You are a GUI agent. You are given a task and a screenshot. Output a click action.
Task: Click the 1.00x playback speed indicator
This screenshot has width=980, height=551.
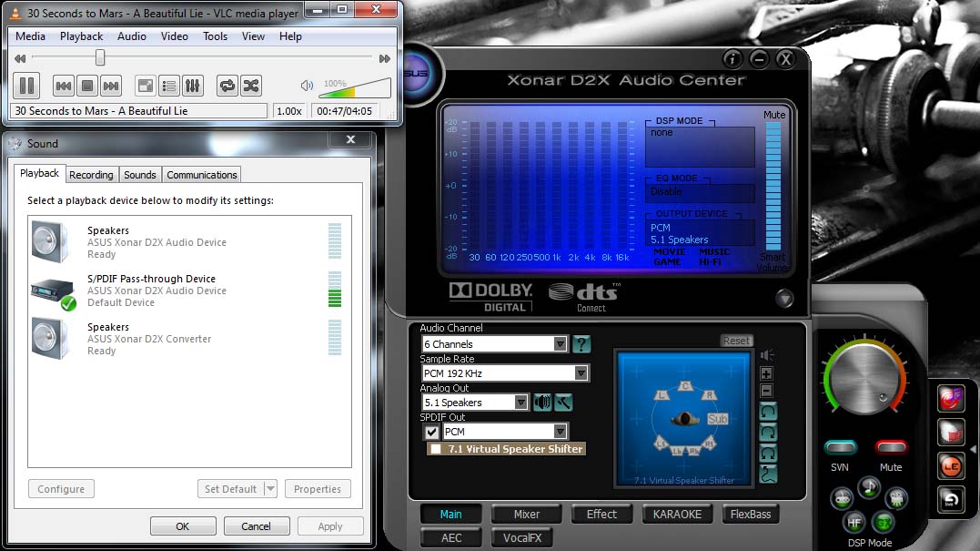pyautogui.click(x=289, y=111)
